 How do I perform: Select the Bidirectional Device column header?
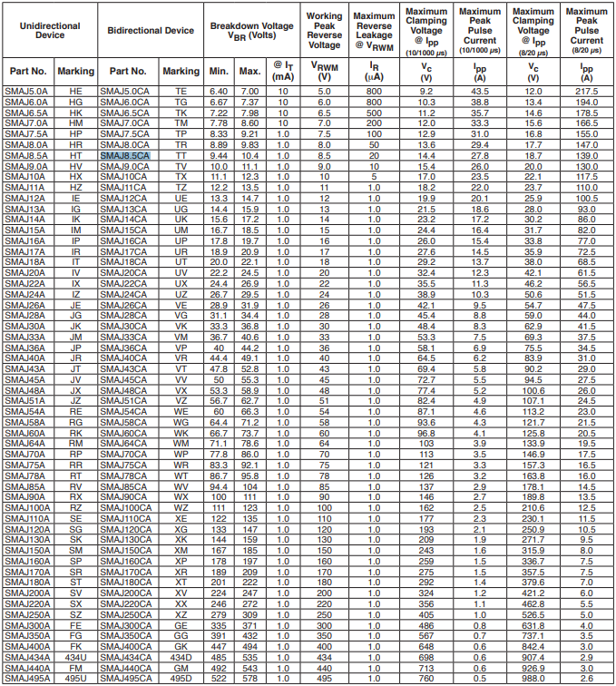151,31
